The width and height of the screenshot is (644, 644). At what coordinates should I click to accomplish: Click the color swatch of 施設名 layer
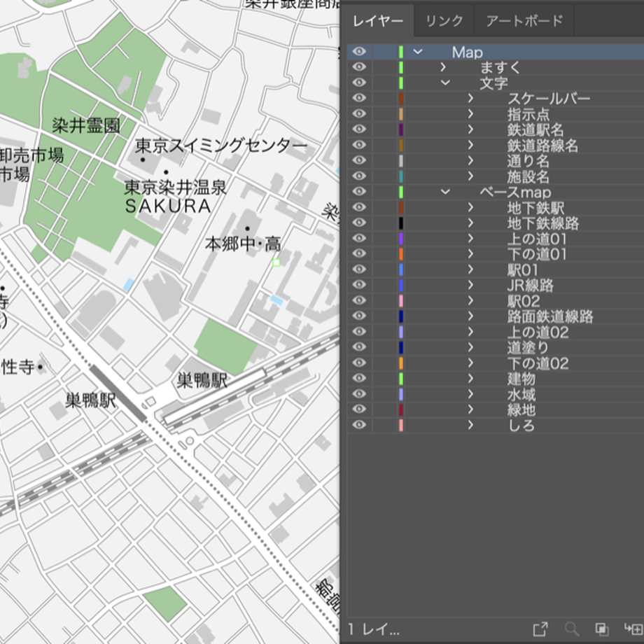point(401,176)
